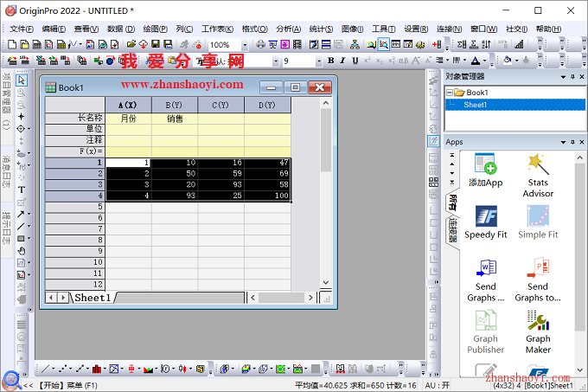Open the 文件(F) menu

point(22,29)
